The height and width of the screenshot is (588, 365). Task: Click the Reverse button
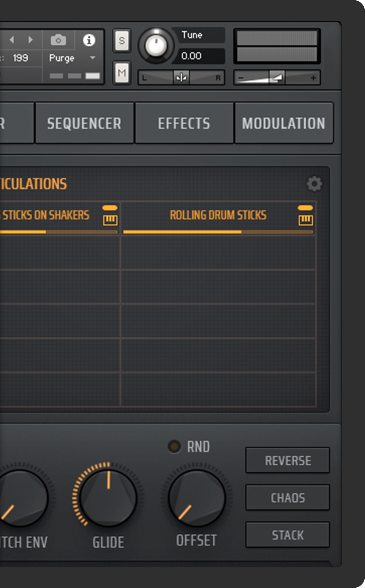click(287, 460)
